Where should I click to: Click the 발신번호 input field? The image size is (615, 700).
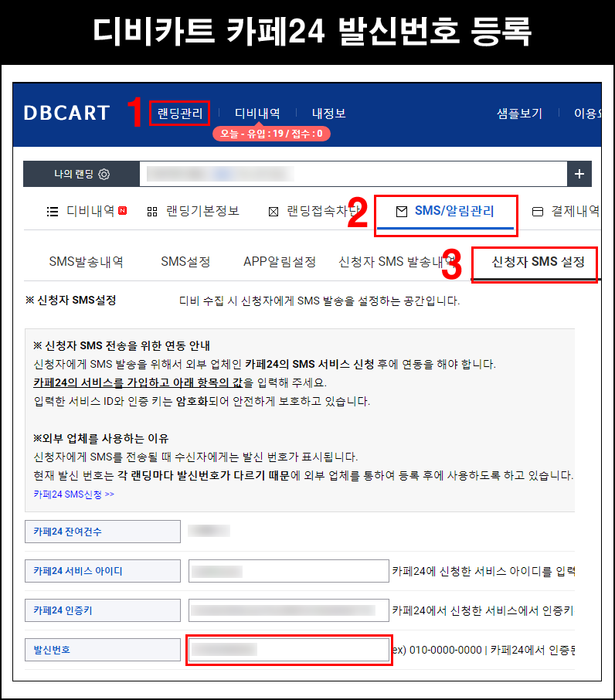click(288, 650)
